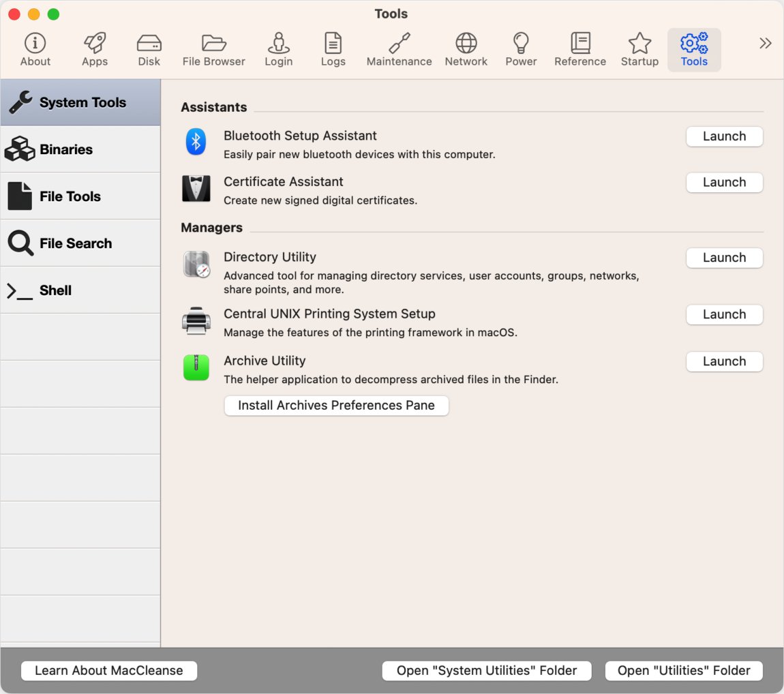The image size is (784, 694).
Task: Open the Apps rocket toolbar item
Action: (x=95, y=50)
